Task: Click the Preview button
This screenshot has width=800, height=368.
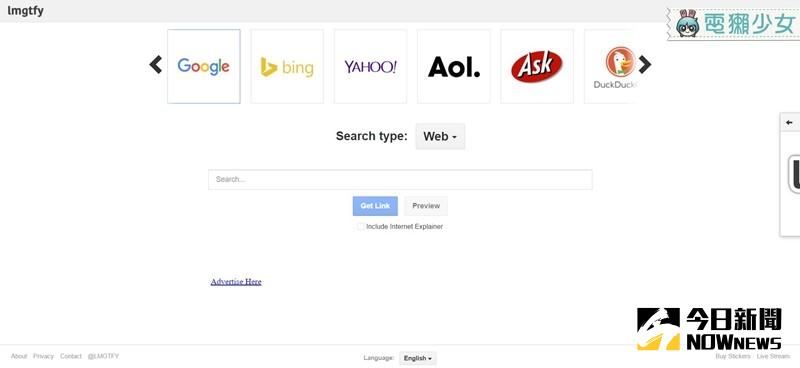Action: (426, 206)
